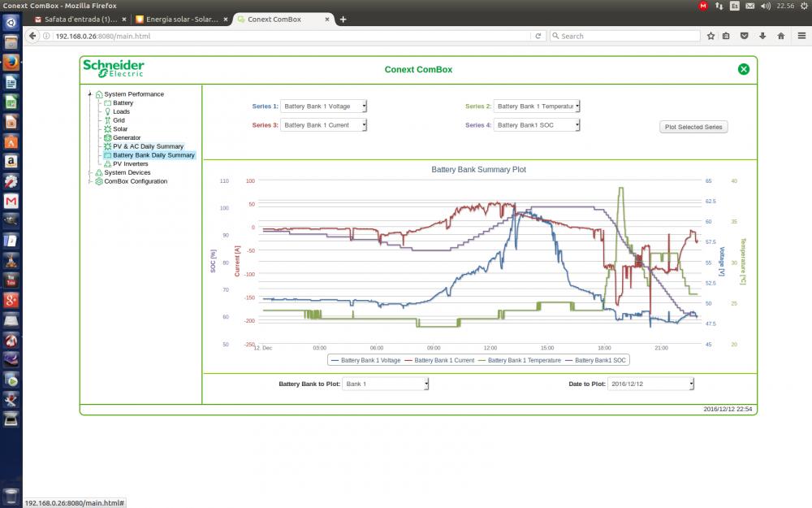Select Solar in the navigation tree
The height and width of the screenshot is (508, 812).
[120, 129]
